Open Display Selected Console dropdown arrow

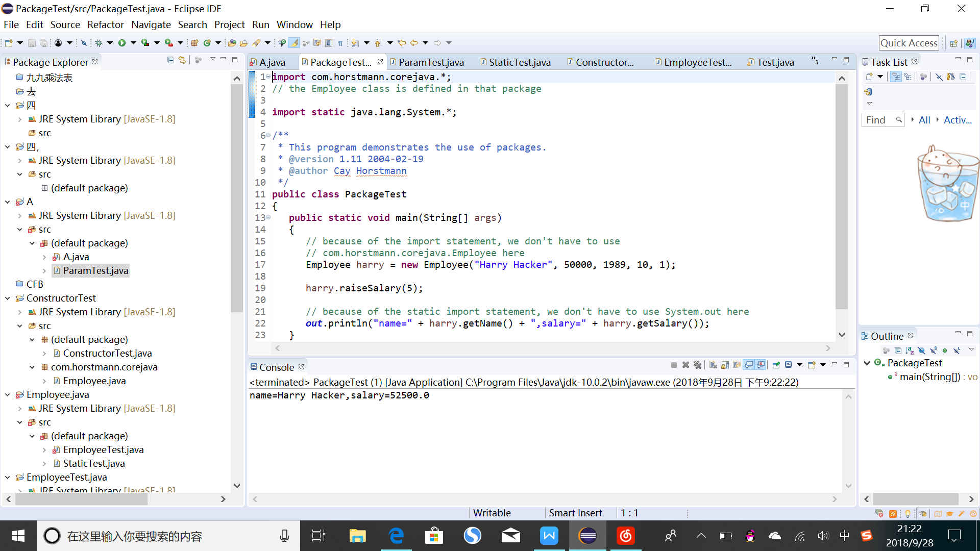point(800,365)
